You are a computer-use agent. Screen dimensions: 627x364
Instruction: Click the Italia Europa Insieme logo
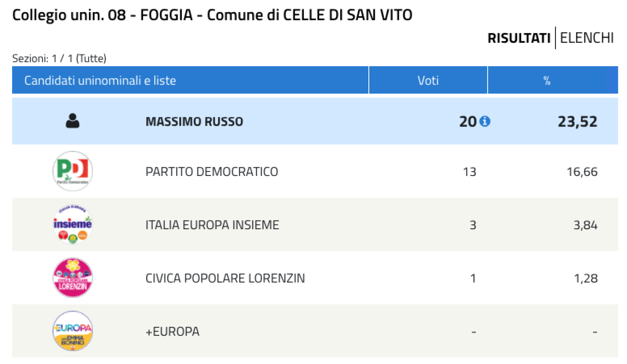[73, 225]
